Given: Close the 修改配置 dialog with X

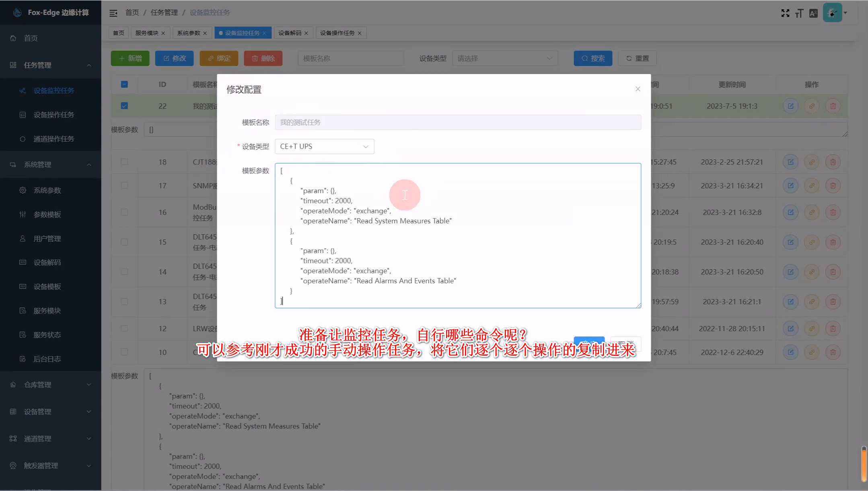Looking at the screenshot, I should (638, 89).
